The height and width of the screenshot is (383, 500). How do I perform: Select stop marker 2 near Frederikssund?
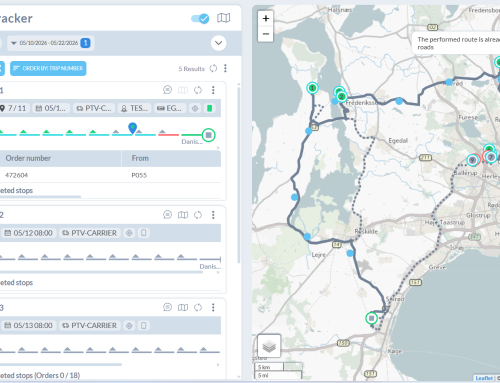coord(341,97)
